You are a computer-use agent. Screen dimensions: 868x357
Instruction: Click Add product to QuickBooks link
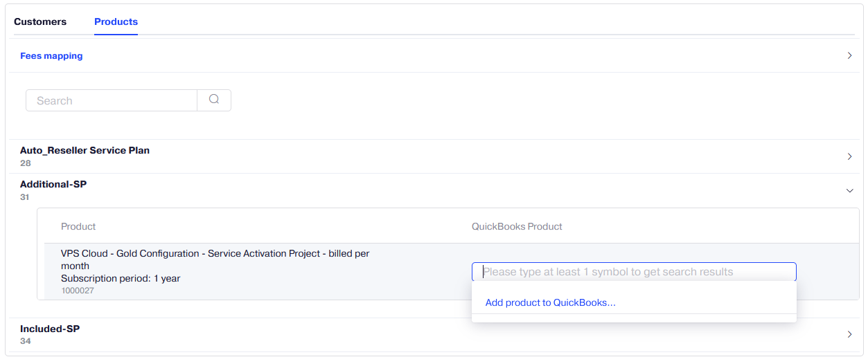coord(550,302)
